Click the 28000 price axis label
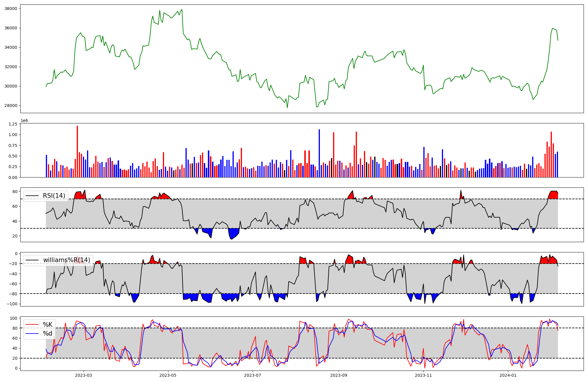The width and height of the screenshot is (588, 382). [x=11, y=105]
